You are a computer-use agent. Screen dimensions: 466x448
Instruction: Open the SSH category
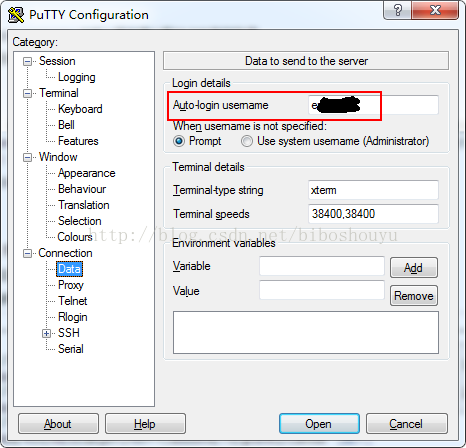[x=69, y=333]
